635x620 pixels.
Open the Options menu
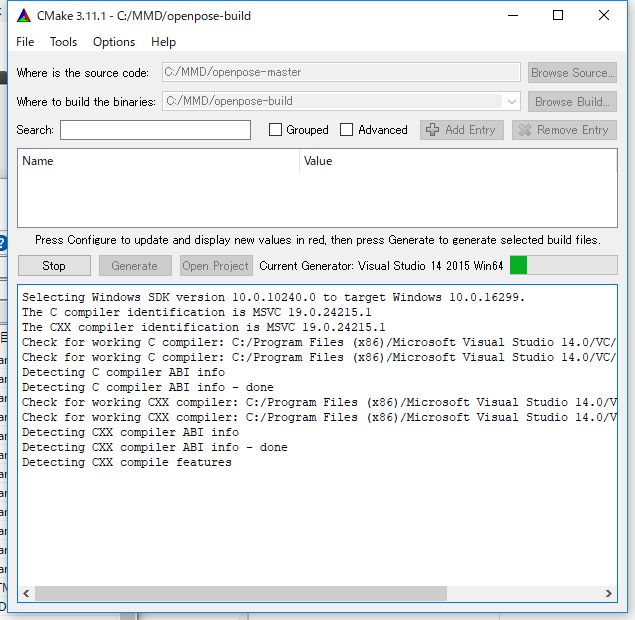tap(114, 42)
